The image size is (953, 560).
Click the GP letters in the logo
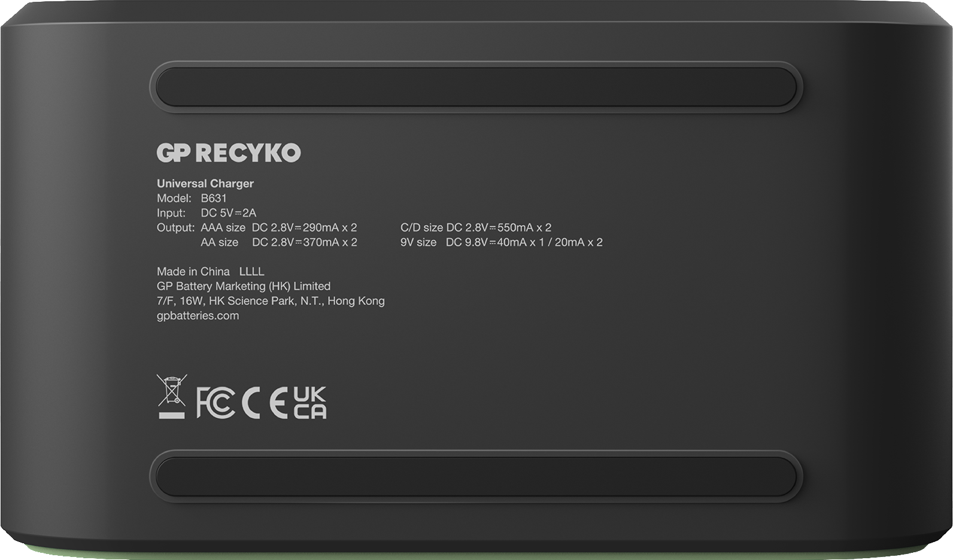pos(174,153)
